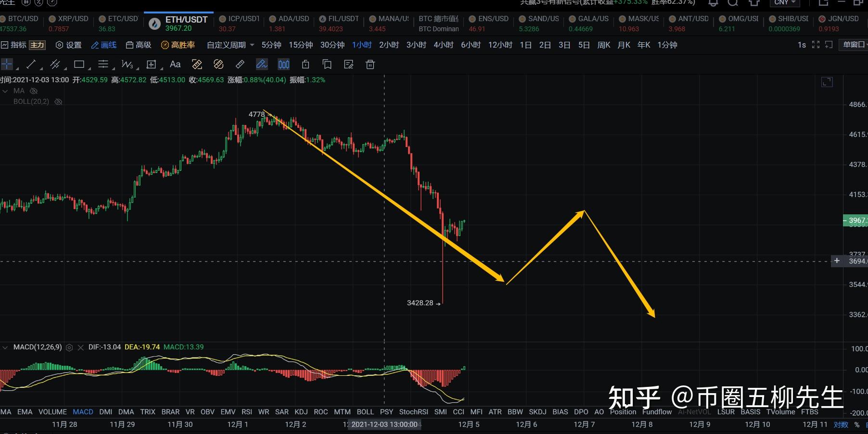Select the JGN/USD ticker tab
This screenshot has height=434, width=868.
pos(839,23)
